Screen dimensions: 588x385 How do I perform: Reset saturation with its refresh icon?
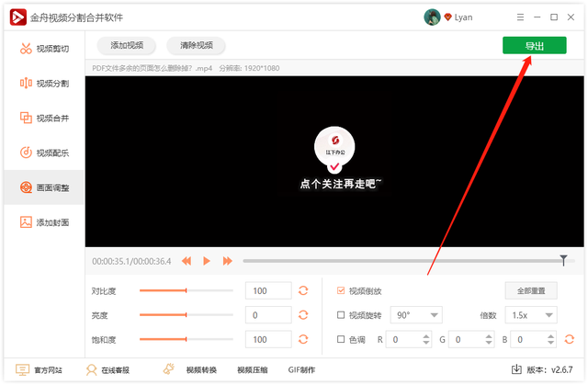click(x=303, y=339)
